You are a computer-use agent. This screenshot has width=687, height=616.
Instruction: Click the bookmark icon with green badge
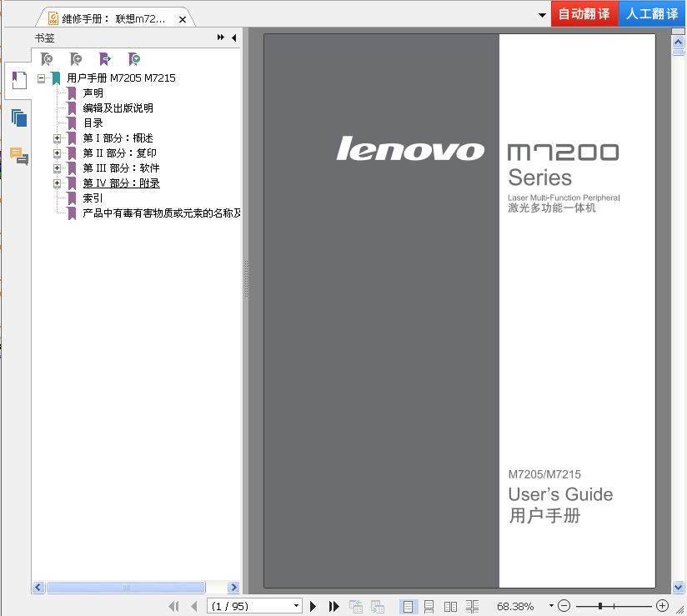134,58
